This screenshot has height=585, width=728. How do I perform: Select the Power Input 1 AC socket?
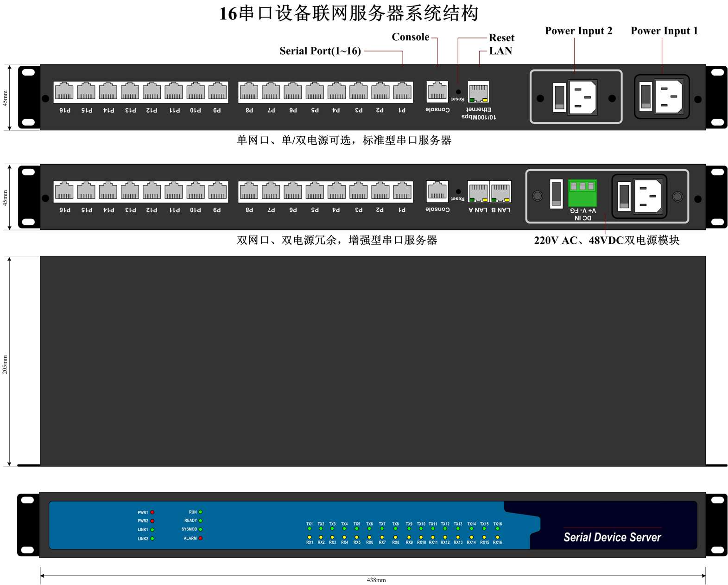[x=668, y=96]
